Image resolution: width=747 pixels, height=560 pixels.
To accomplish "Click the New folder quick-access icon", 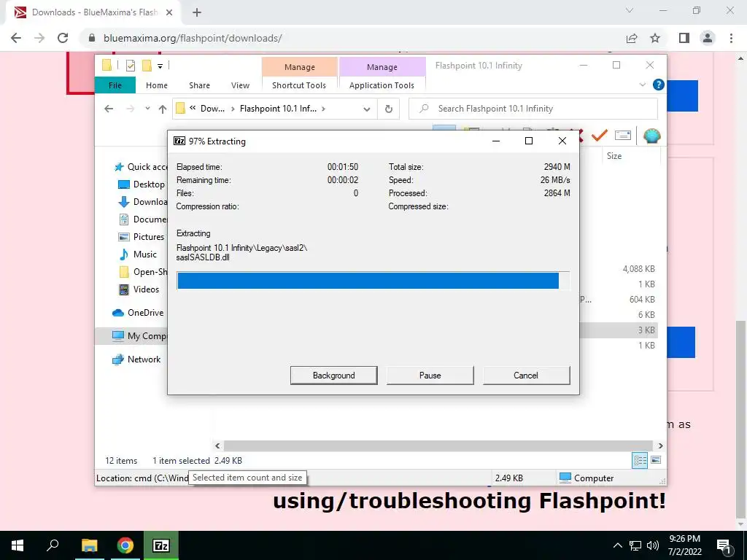I will [x=147, y=66].
